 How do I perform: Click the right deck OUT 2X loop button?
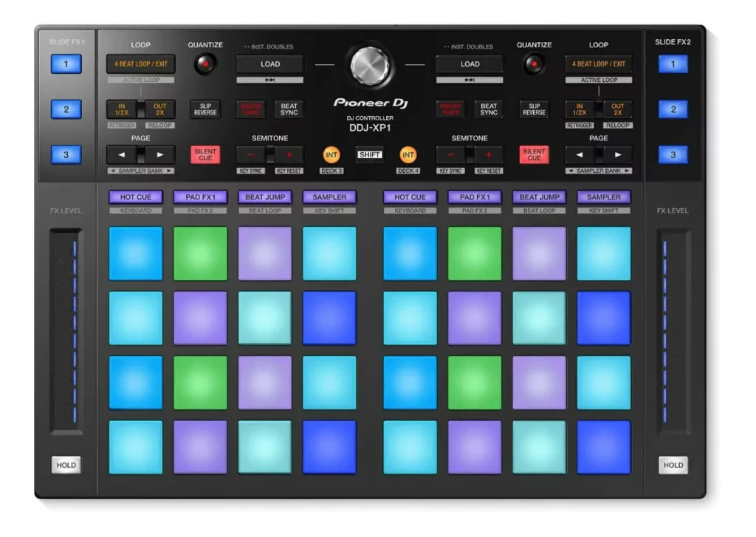(618, 109)
